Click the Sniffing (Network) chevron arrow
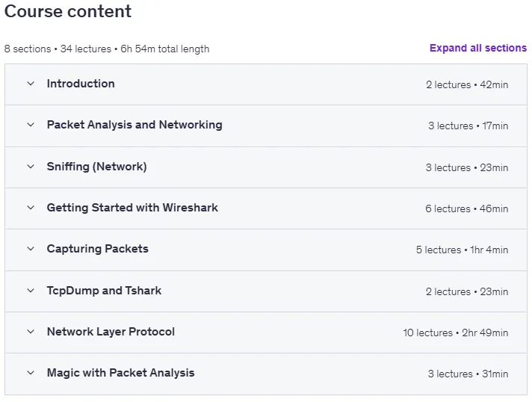 [x=31, y=167]
